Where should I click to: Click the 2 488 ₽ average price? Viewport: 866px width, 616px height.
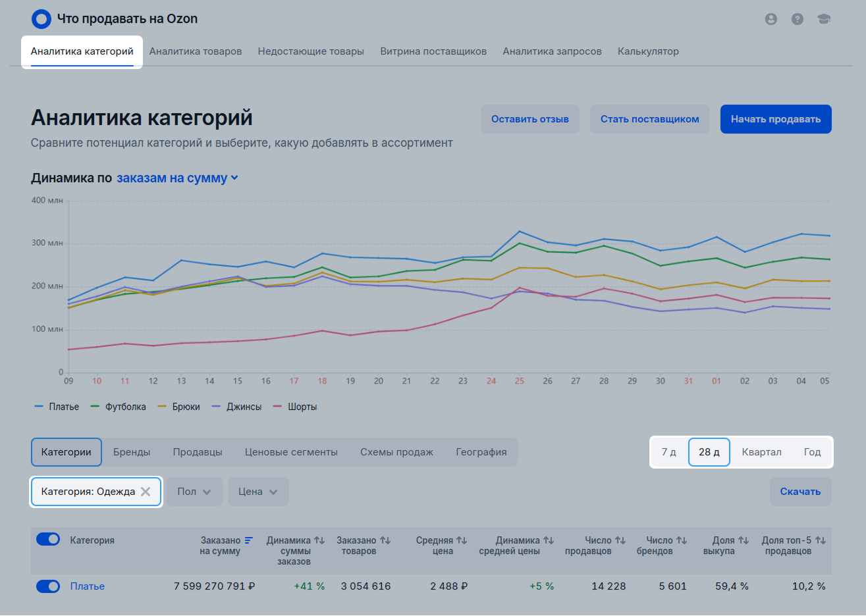click(x=449, y=586)
